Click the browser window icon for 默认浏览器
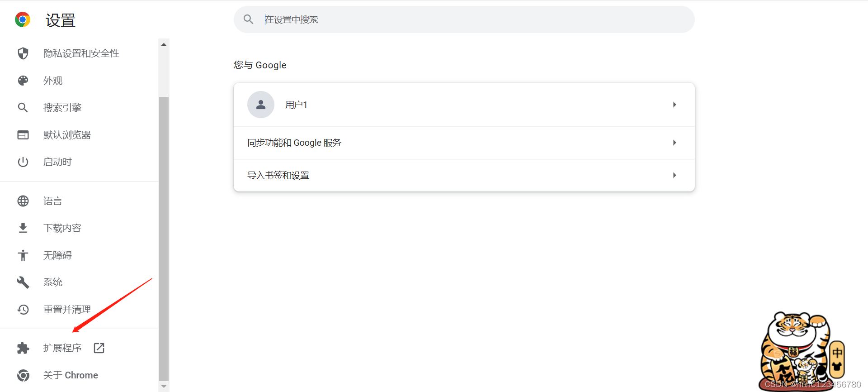The image size is (868, 392). click(x=23, y=135)
